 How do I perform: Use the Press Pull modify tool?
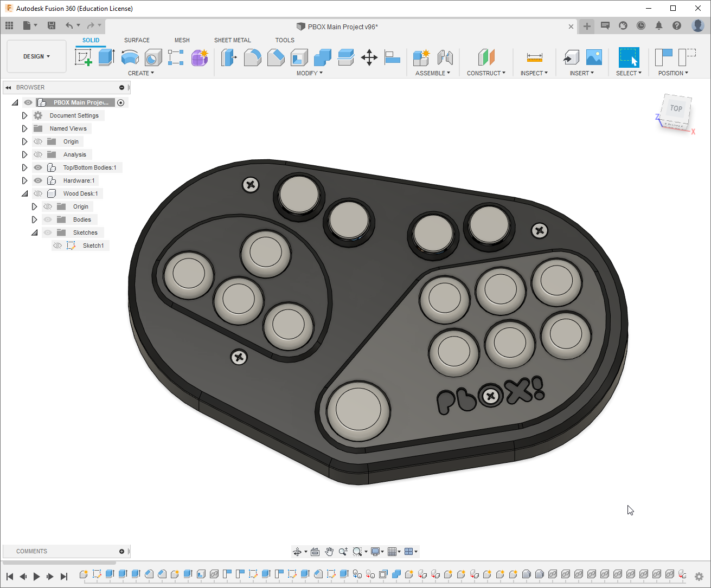pos(228,57)
